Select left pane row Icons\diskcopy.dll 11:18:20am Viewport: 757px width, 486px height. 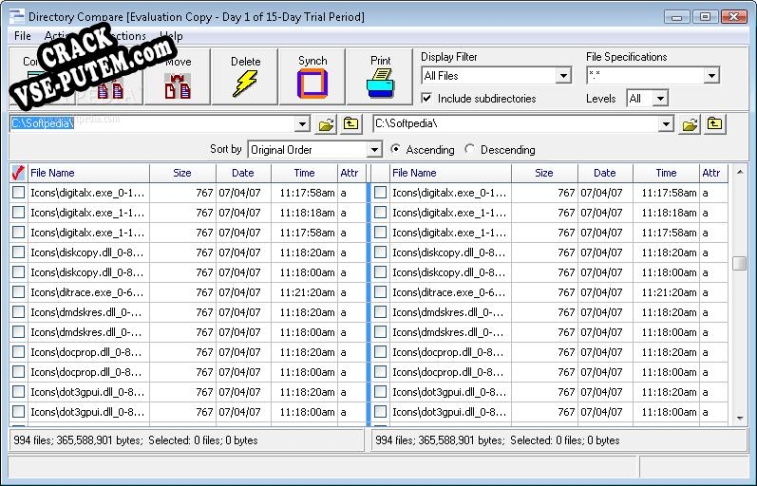pyautogui.click(x=188, y=252)
